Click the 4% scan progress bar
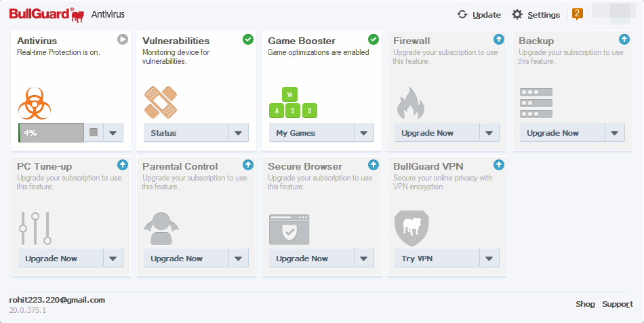 coord(51,133)
